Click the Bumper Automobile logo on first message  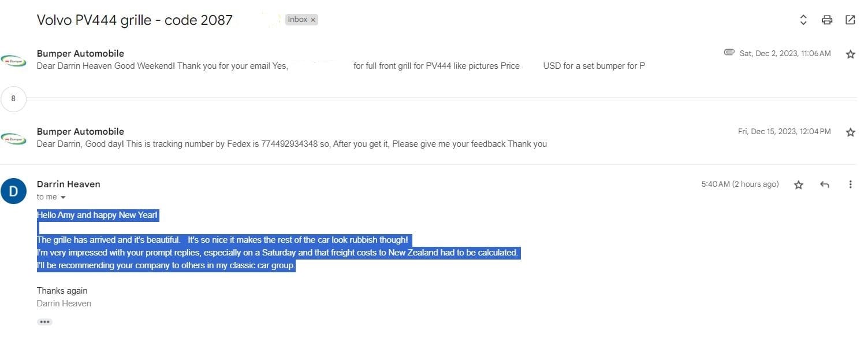(x=13, y=60)
